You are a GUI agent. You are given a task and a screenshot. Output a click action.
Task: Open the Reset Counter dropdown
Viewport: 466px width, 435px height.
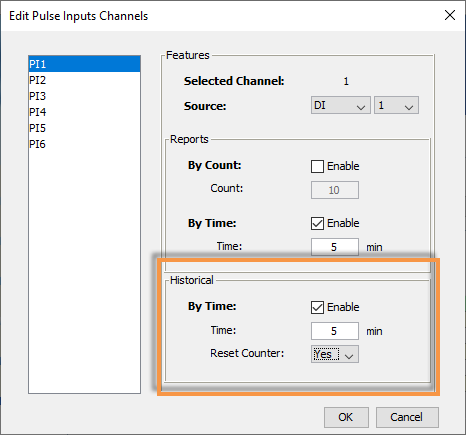pyautogui.click(x=335, y=354)
